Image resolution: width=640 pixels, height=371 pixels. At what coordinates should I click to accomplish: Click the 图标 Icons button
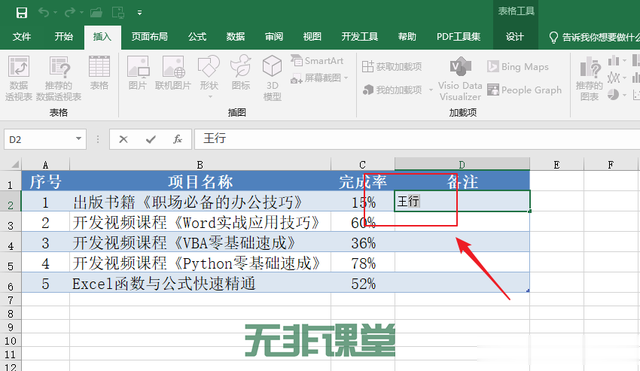[x=241, y=73]
